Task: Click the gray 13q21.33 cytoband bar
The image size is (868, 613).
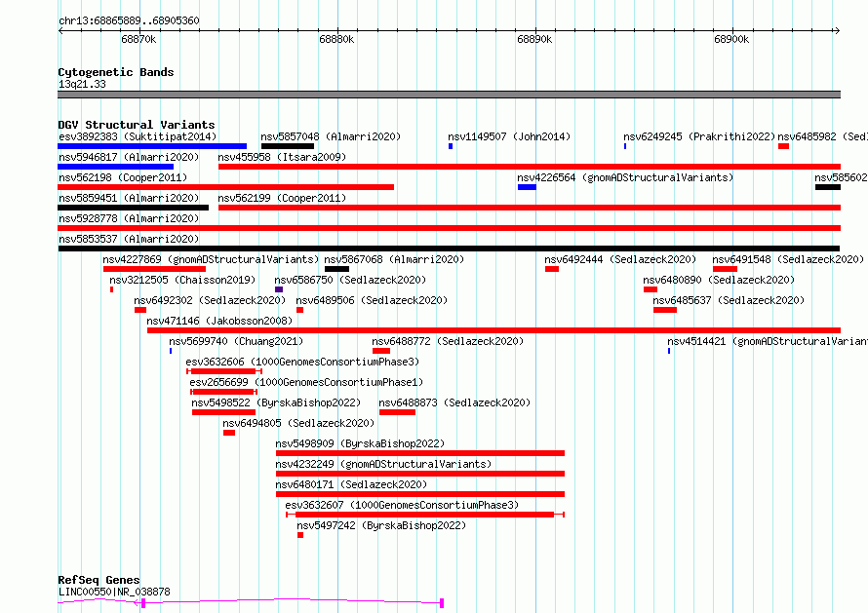Action: [449, 95]
